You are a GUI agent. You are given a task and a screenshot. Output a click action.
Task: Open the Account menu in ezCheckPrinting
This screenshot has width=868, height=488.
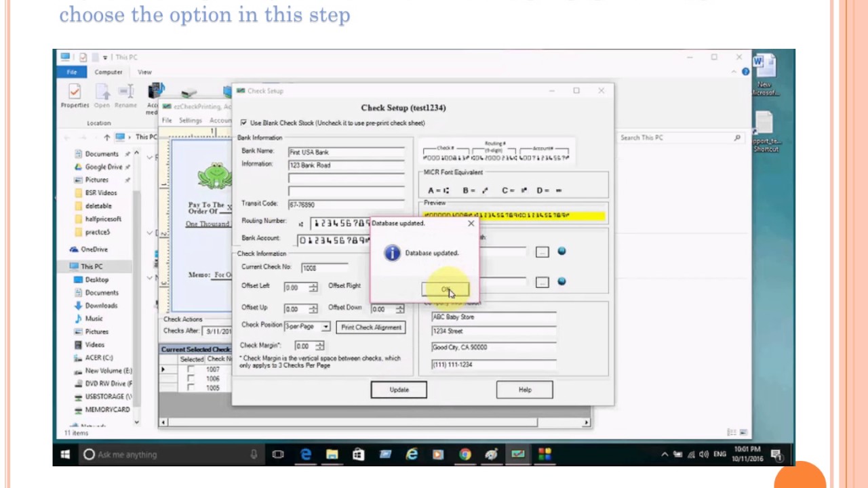(x=220, y=121)
